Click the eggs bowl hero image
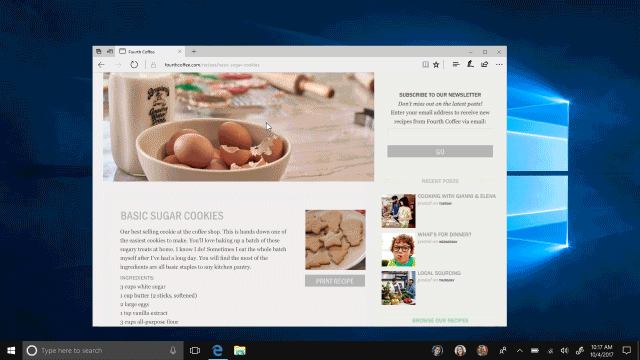The image size is (640, 360). click(238, 127)
